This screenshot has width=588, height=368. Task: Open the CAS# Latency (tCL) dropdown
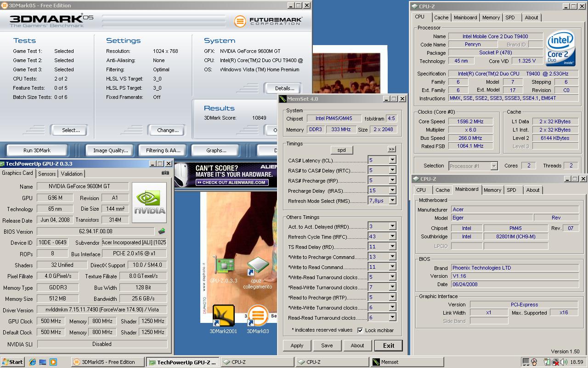click(392, 160)
